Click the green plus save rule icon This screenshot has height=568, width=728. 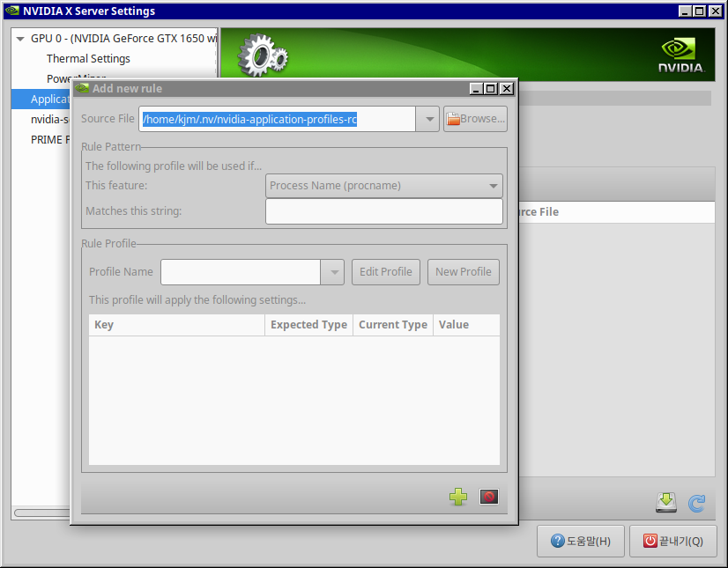pyautogui.click(x=457, y=497)
